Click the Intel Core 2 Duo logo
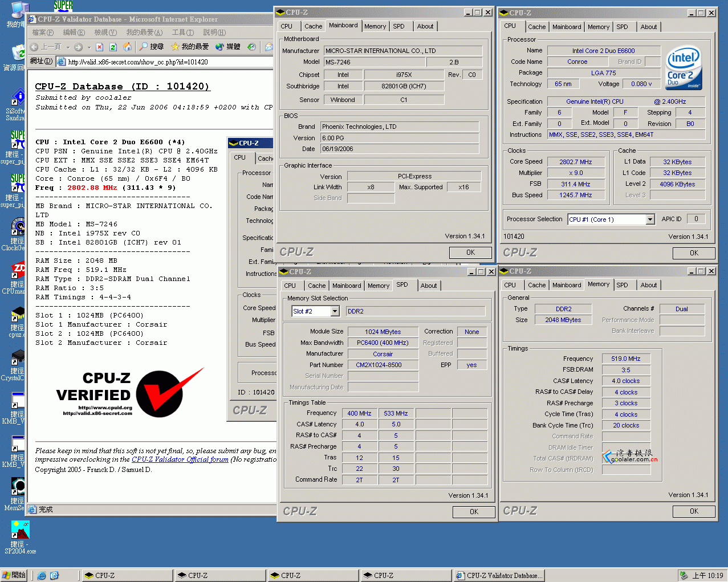 pyautogui.click(x=684, y=68)
